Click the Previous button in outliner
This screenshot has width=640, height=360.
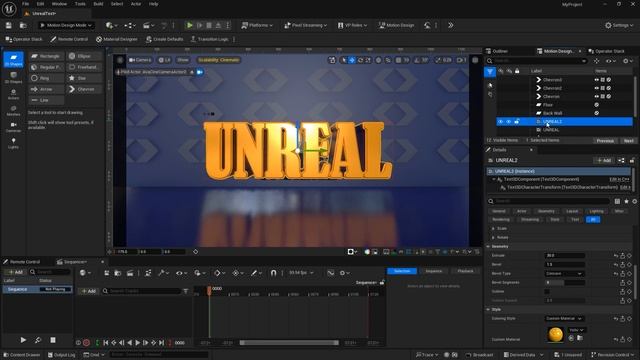[x=605, y=140]
